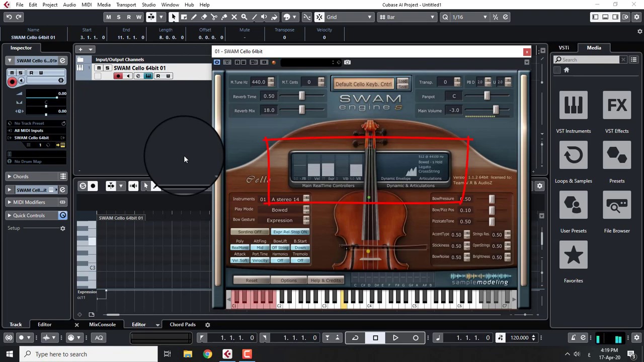The width and height of the screenshot is (644, 362).
Task: Click the Main Volume slider handle
Action: [x=496, y=110]
